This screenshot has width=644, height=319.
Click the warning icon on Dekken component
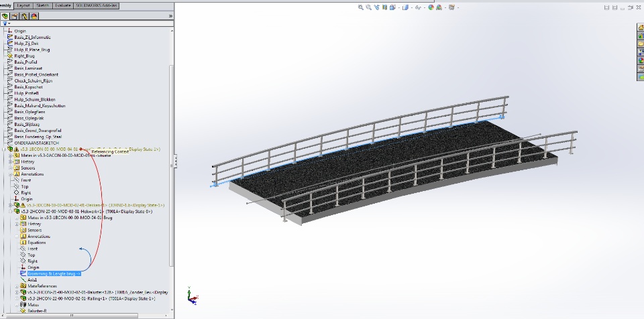coord(23,205)
